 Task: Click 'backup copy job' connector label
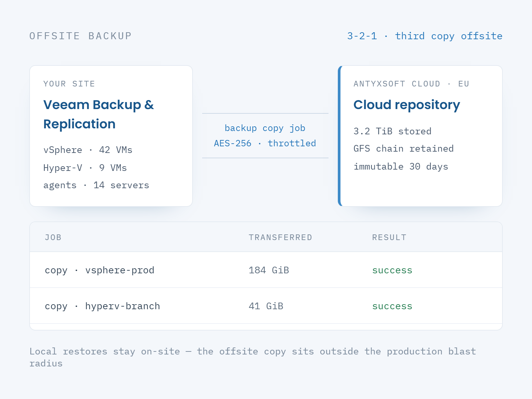[265, 128]
